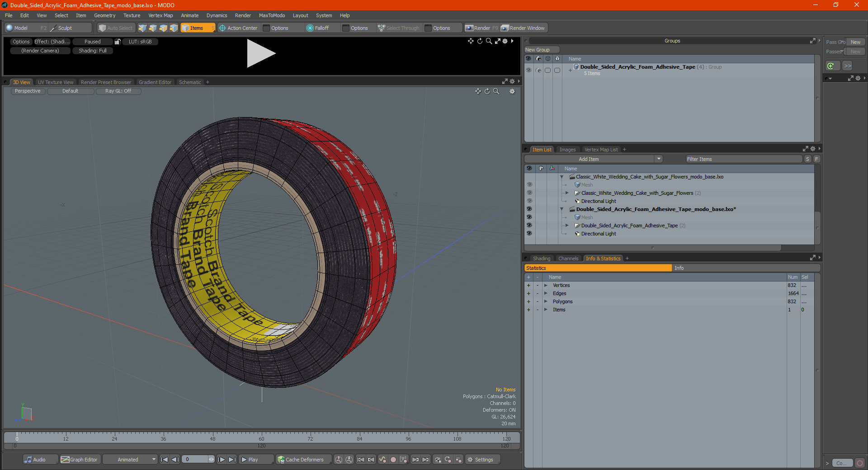Click the preview panel gear icon
This screenshot has height=470, width=868.
point(505,41)
